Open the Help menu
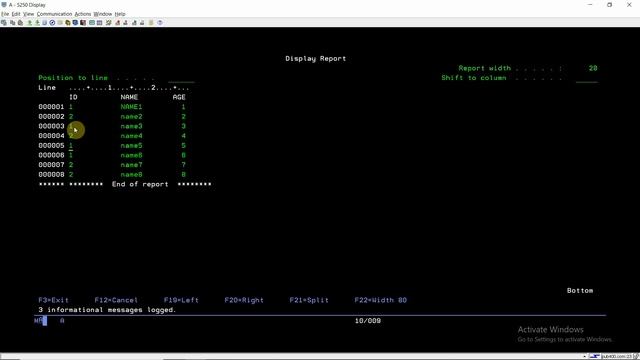The height and width of the screenshot is (360, 640). (120, 14)
